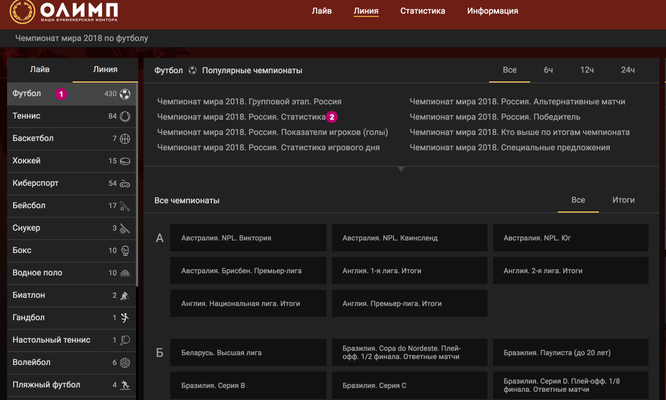Click the boxing glove icon
Viewport: 666px width, 400px height.
tap(125, 250)
